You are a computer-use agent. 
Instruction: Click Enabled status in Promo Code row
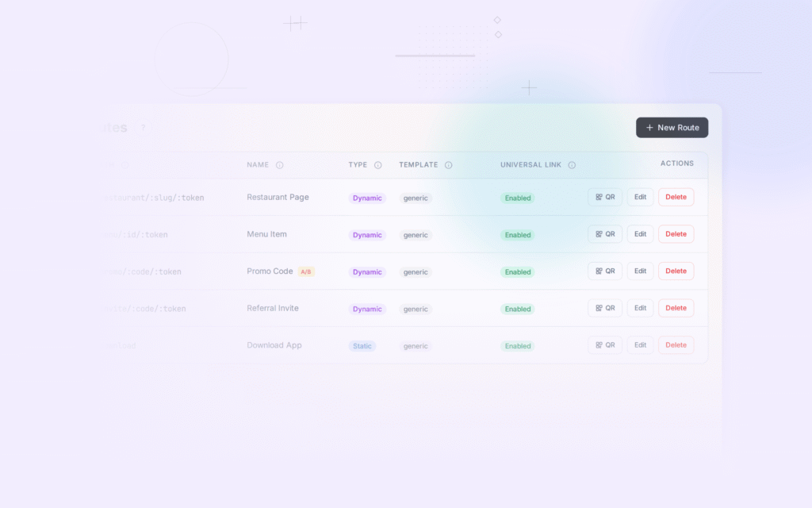click(x=517, y=271)
